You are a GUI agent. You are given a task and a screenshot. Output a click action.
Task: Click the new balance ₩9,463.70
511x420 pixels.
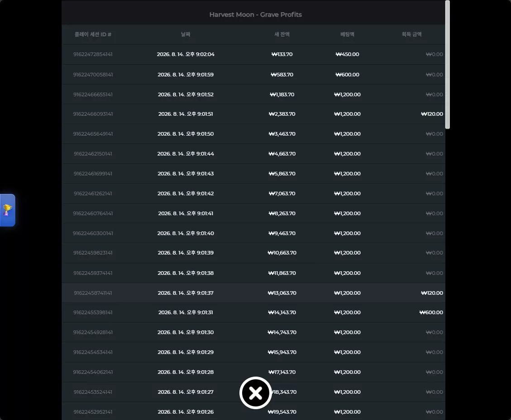(282, 233)
